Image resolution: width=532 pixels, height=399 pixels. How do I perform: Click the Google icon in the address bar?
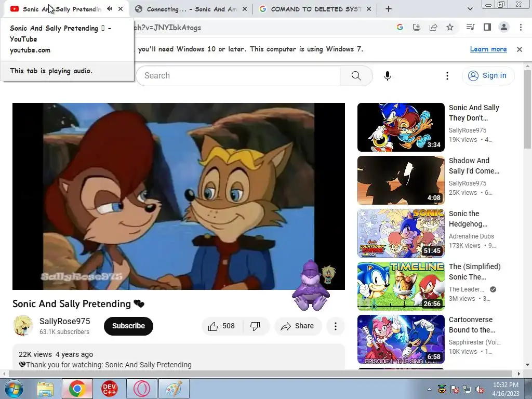coord(400,27)
